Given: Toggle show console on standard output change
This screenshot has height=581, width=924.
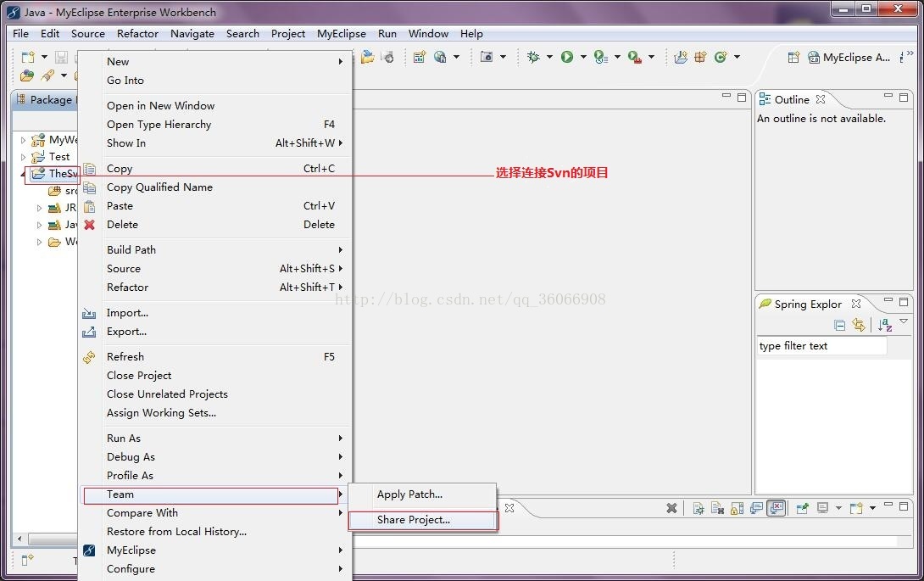Looking at the screenshot, I should click(757, 508).
